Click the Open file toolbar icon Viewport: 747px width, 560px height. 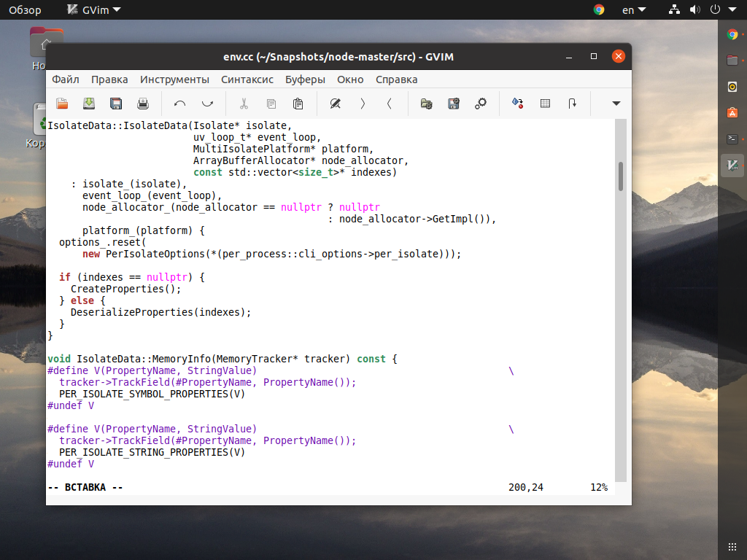tap(62, 104)
